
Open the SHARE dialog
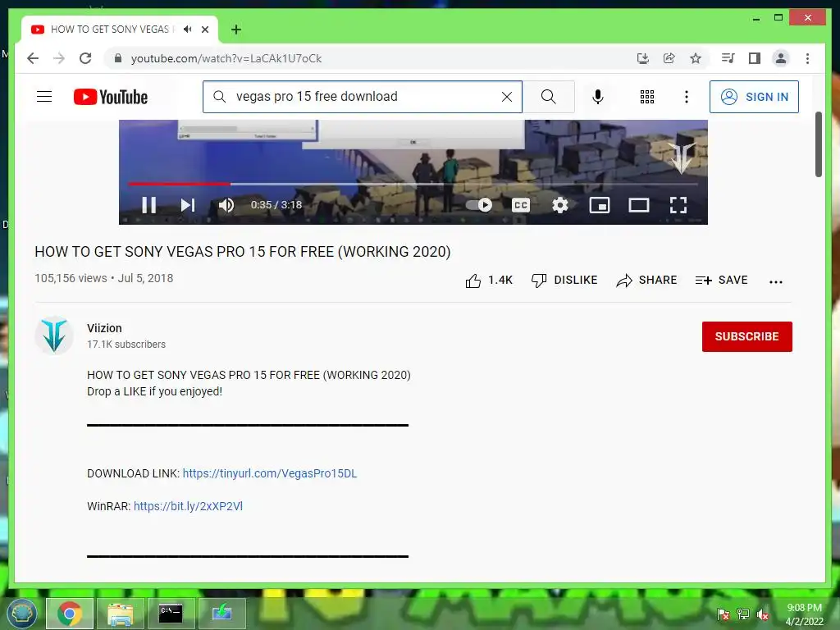pyautogui.click(x=646, y=281)
